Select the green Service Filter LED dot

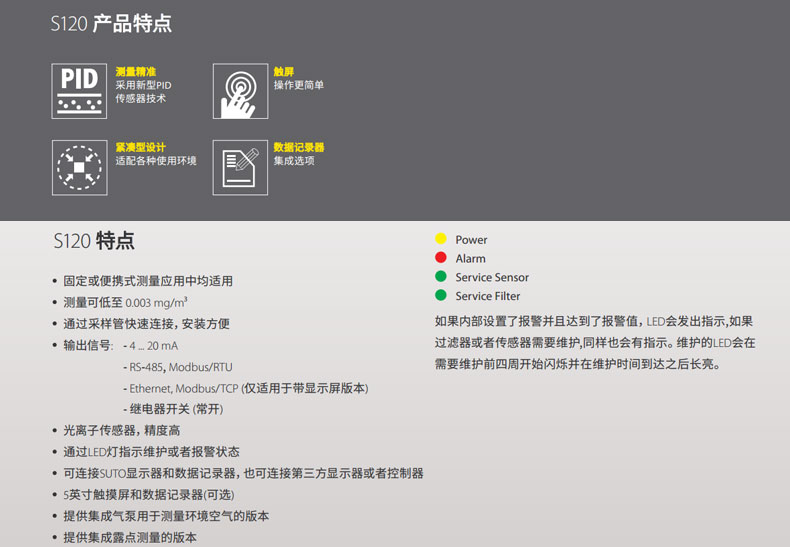[x=440, y=296]
